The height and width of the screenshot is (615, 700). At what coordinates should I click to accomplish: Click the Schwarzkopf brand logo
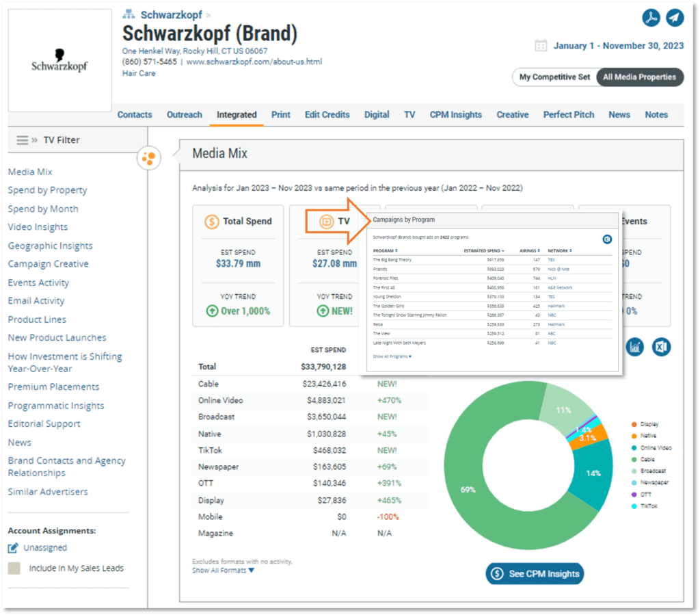[x=59, y=60]
